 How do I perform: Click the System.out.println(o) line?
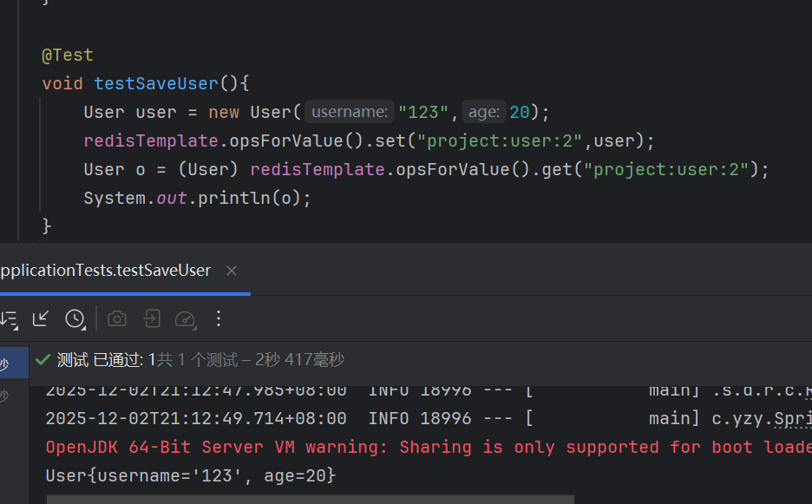(x=197, y=198)
